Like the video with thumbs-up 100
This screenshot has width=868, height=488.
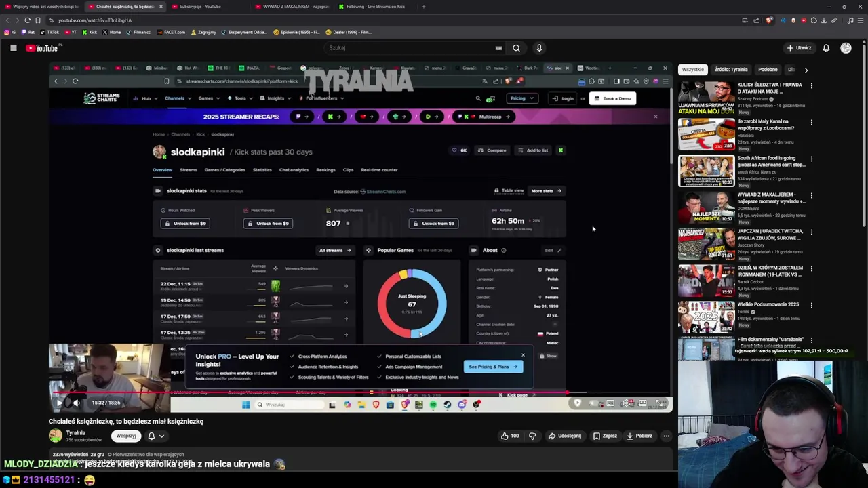(x=511, y=436)
